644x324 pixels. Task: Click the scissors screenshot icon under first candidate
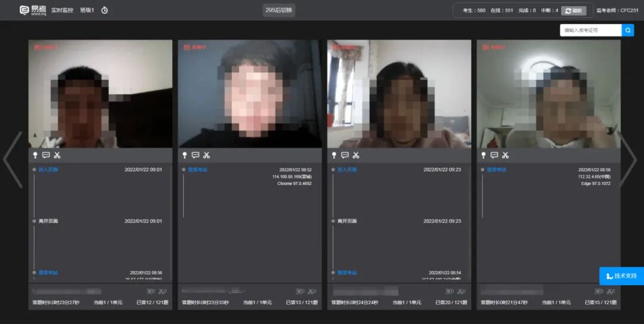tap(57, 155)
